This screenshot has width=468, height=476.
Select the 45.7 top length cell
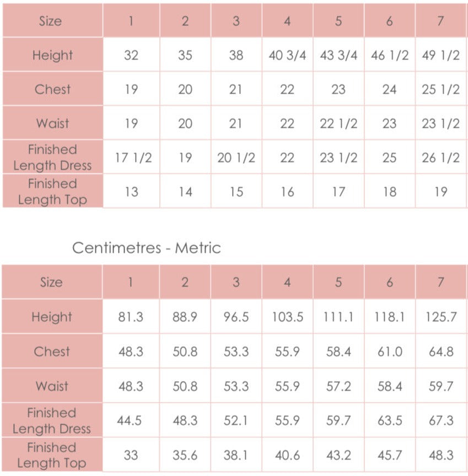[x=390, y=456]
